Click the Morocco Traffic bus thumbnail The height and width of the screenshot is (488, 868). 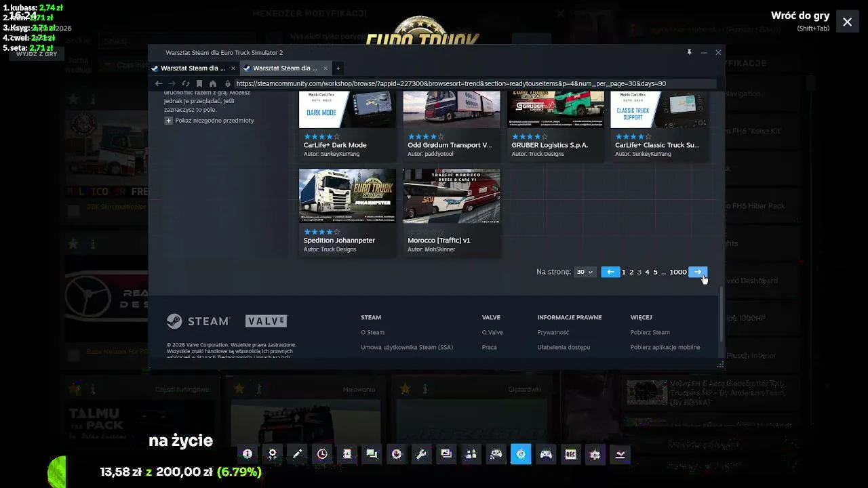(x=452, y=196)
